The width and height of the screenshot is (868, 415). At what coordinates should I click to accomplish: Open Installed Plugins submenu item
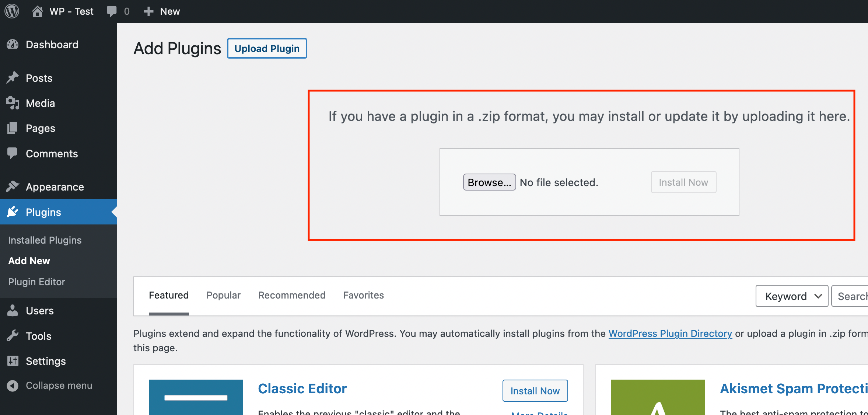(x=45, y=240)
